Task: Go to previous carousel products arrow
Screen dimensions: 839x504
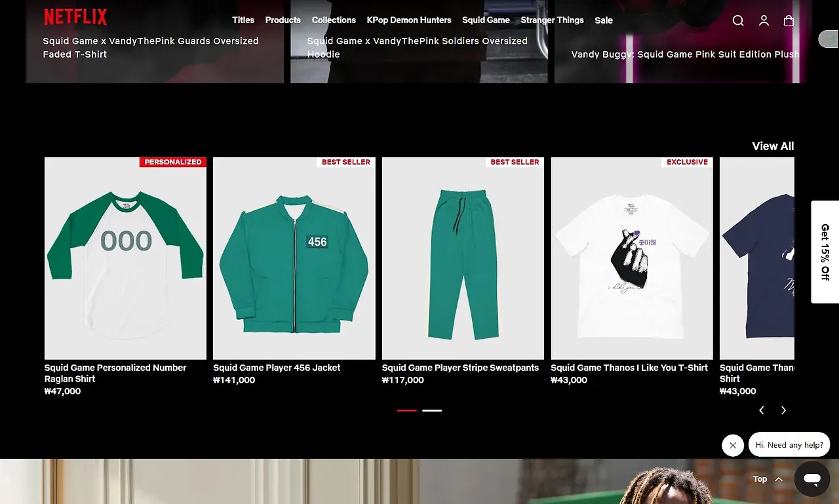Action: pyautogui.click(x=762, y=410)
